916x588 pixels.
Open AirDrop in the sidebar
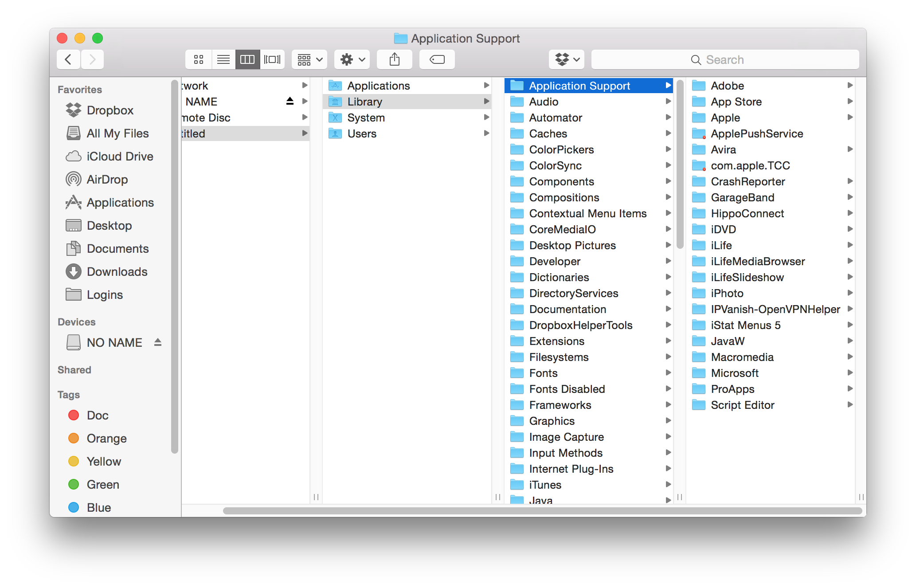tap(107, 180)
